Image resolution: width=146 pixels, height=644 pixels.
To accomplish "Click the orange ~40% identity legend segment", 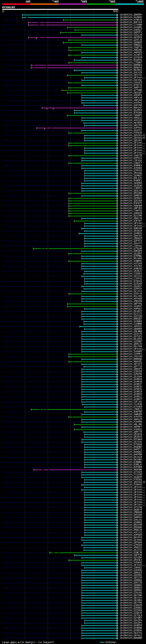I will pos(45,4).
